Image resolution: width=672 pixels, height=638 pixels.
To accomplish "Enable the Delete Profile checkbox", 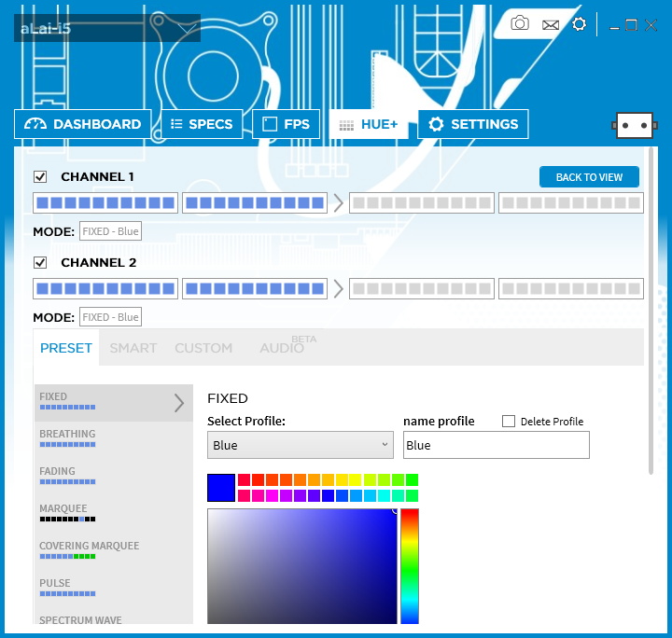I will [509, 422].
